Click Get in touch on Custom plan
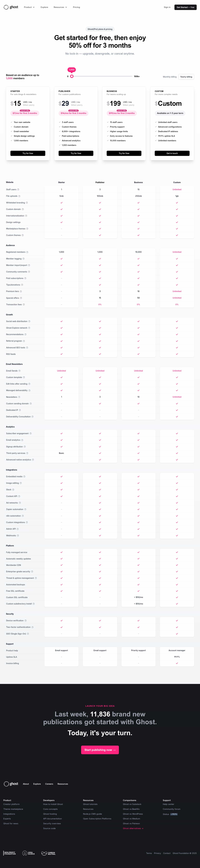This screenshot has height=868, width=200. [x=172, y=153]
